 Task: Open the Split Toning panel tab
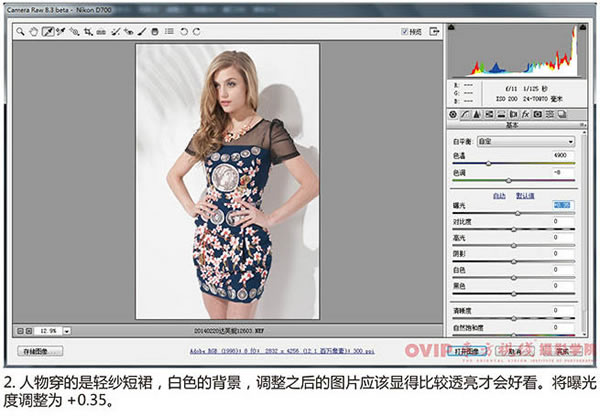[501, 114]
